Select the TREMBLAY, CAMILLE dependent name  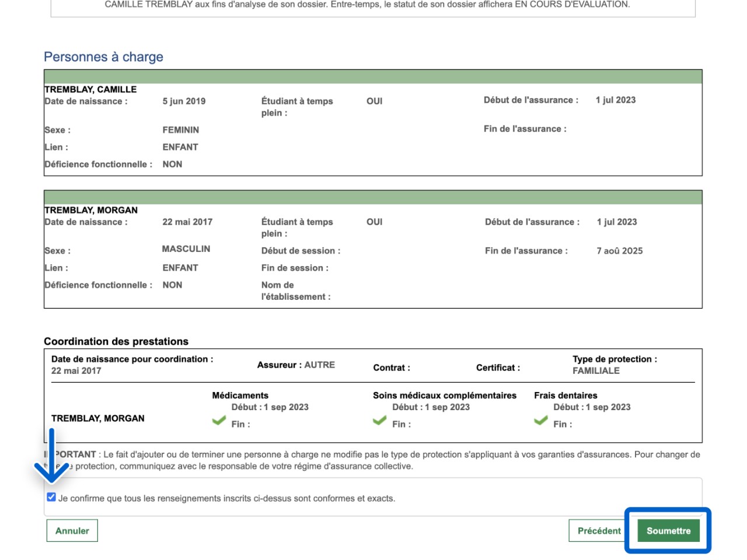coord(90,89)
